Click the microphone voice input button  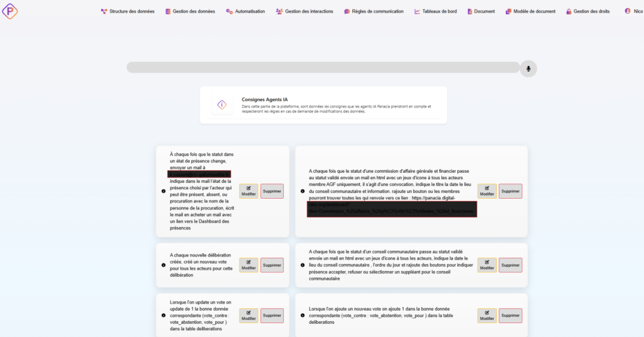point(528,69)
